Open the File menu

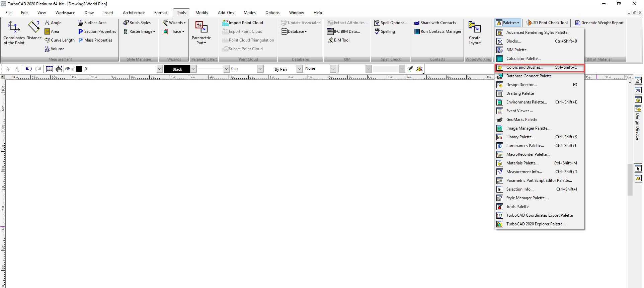8,13
